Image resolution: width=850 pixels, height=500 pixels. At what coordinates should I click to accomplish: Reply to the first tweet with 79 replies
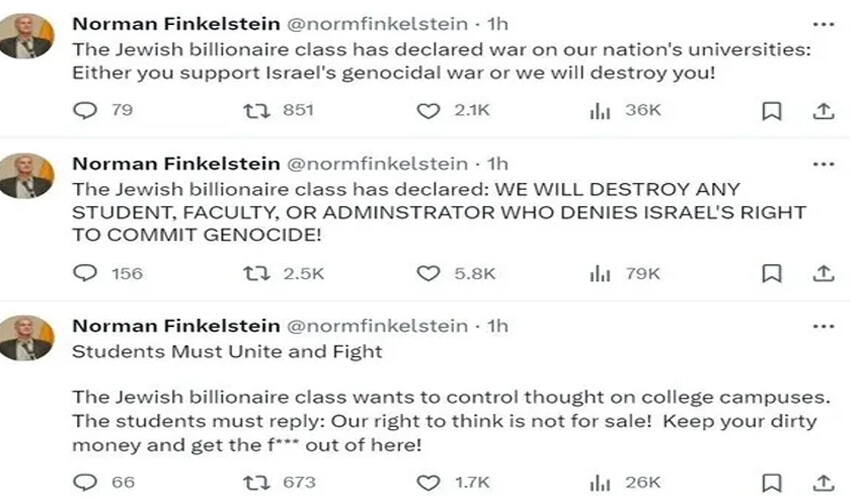(x=87, y=110)
